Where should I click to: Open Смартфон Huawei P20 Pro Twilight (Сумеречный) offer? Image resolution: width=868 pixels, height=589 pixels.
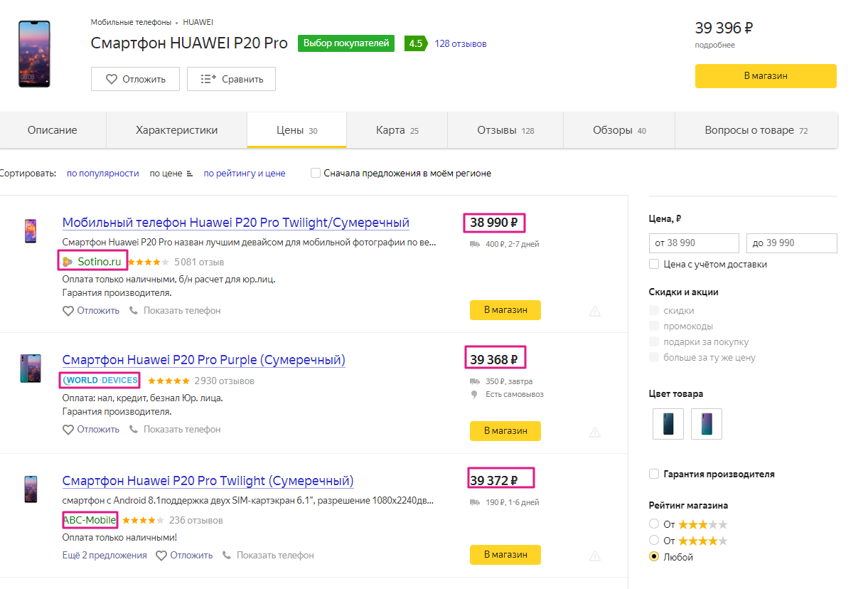pyautogui.click(x=208, y=481)
